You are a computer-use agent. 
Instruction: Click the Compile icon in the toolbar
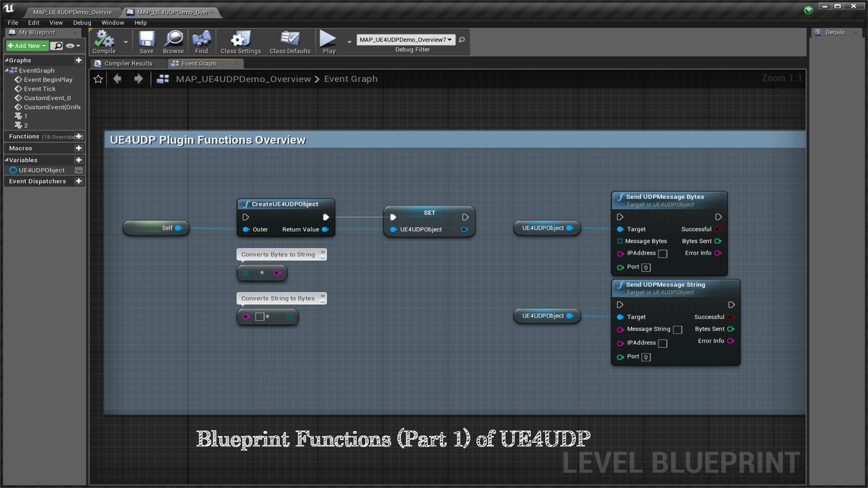[x=104, y=39]
